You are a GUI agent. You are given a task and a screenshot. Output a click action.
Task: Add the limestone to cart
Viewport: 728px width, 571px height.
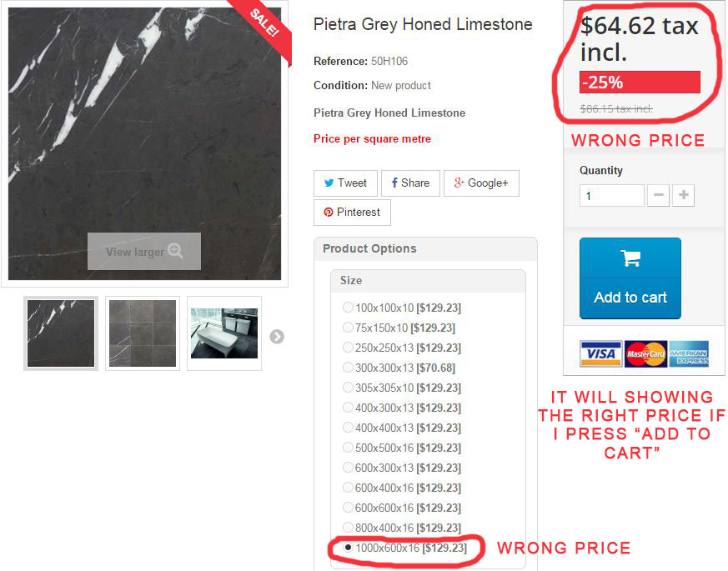[630, 278]
